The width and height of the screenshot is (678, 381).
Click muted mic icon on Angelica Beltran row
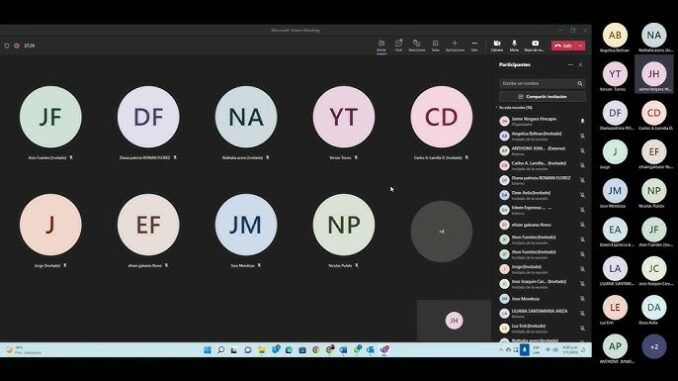pyautogui.click(x=582, y=136)
